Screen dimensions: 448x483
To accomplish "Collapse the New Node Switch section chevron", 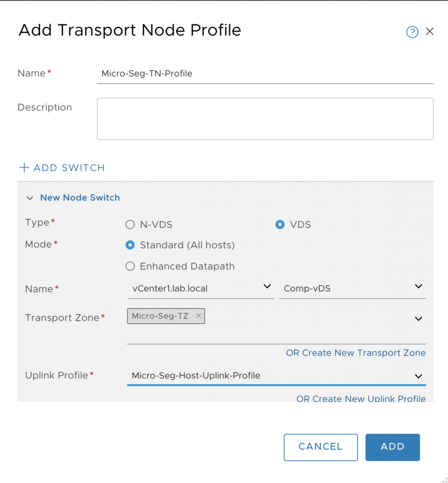I will (x=30, y=198).
